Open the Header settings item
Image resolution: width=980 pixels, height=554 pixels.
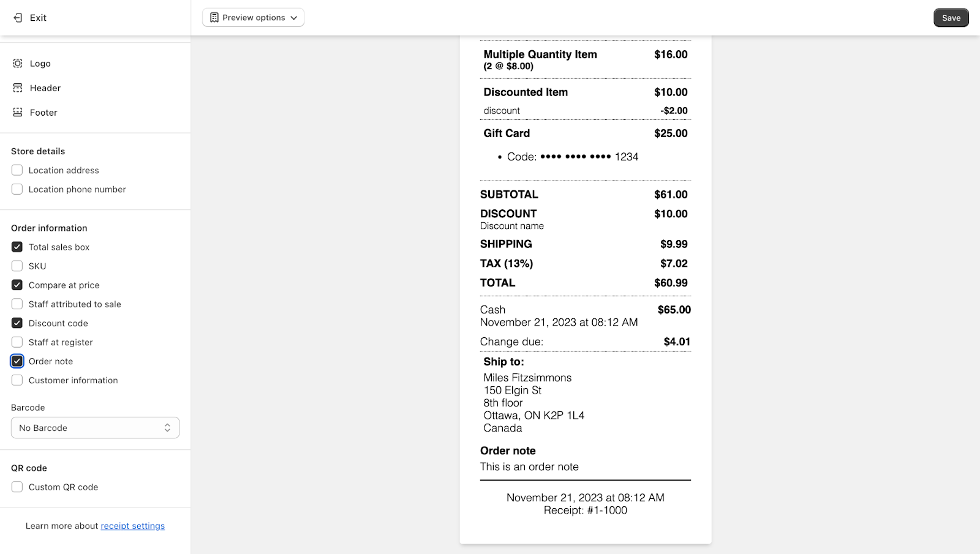tap(45, 88)
